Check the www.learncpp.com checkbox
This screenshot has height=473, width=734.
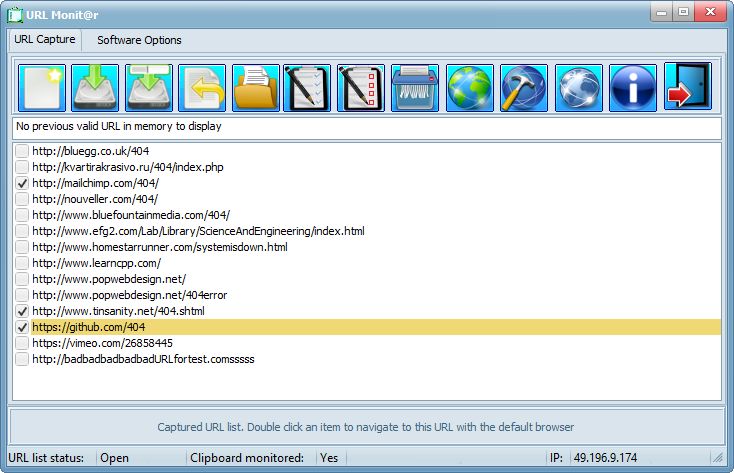click(x=22, y=263)
